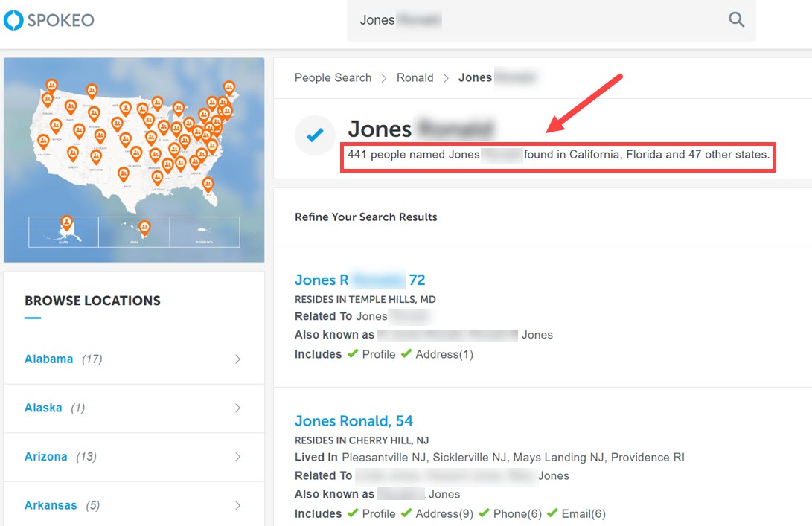Click the Florida pin on the map
Viewport: 812px width, 526px height.
pos(208,184)
